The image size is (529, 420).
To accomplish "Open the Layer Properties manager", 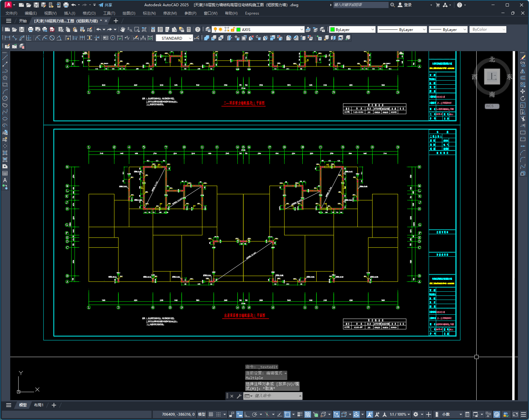I will click(x=208, y=29).
